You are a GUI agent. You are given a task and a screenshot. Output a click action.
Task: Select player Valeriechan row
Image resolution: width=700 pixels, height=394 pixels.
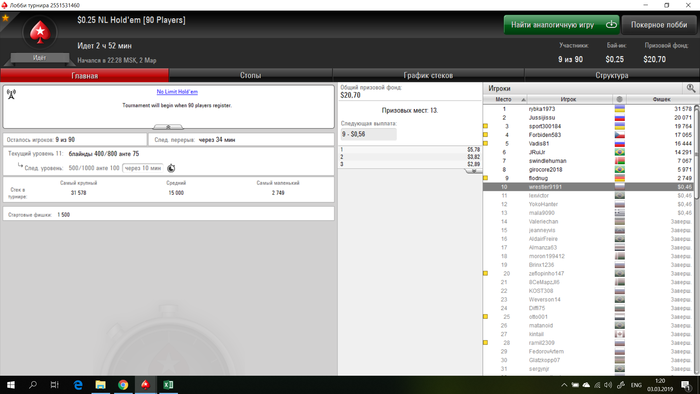coord(588,221)
